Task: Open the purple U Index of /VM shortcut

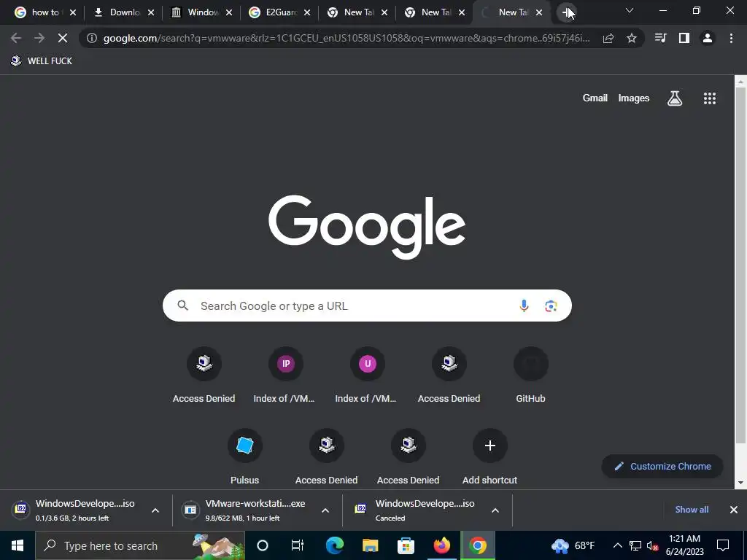Action: click(x=368, y=376)
